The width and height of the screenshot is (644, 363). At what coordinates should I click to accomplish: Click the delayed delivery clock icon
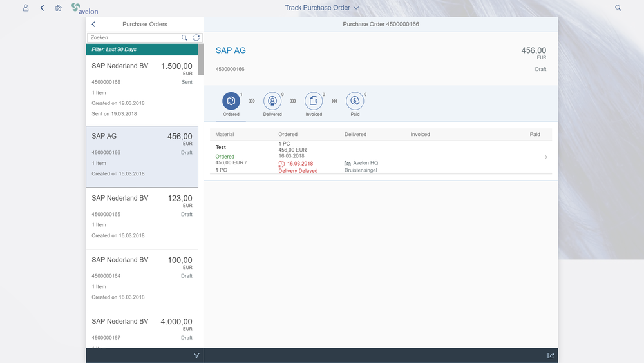point(281,164)
